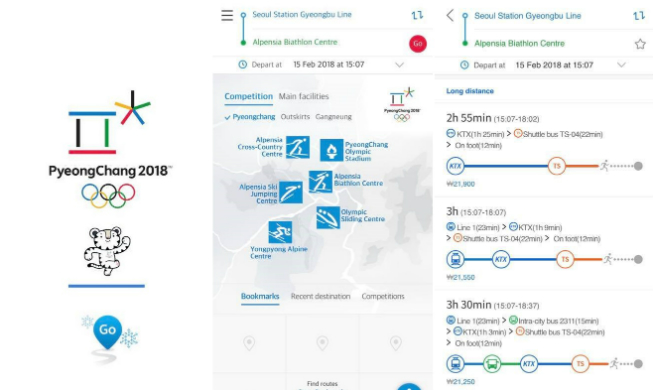
Task: Edit Seoul Station origin field on map screen
Action: (302, 15)
